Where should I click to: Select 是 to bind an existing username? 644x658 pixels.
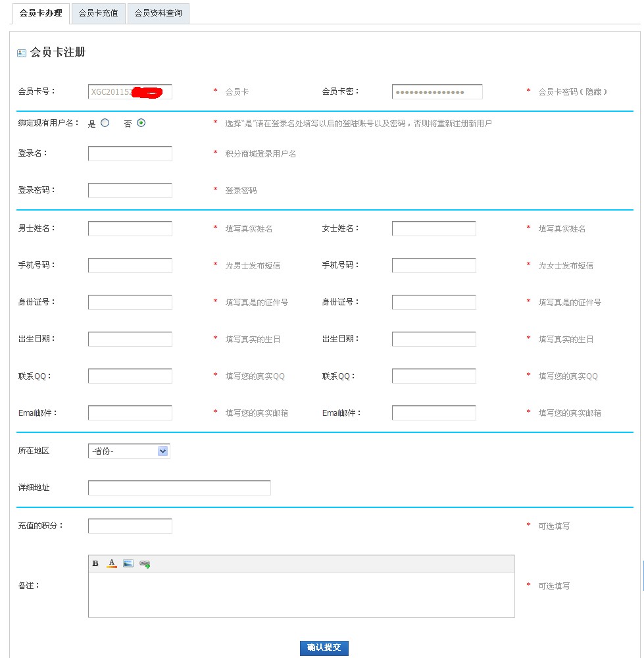click(x=105, y=123)
